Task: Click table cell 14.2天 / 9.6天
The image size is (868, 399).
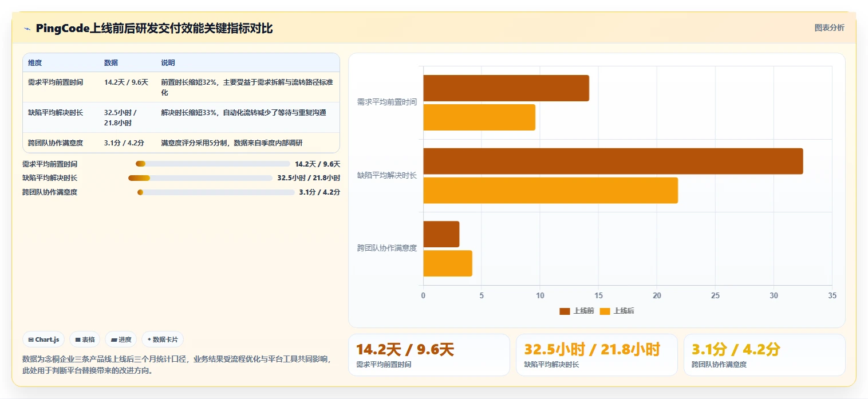Action: [126, 82]
